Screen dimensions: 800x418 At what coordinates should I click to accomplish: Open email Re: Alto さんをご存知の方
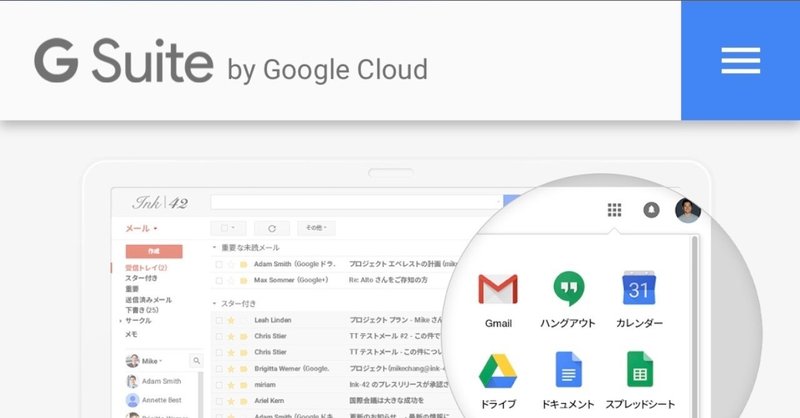388,280
